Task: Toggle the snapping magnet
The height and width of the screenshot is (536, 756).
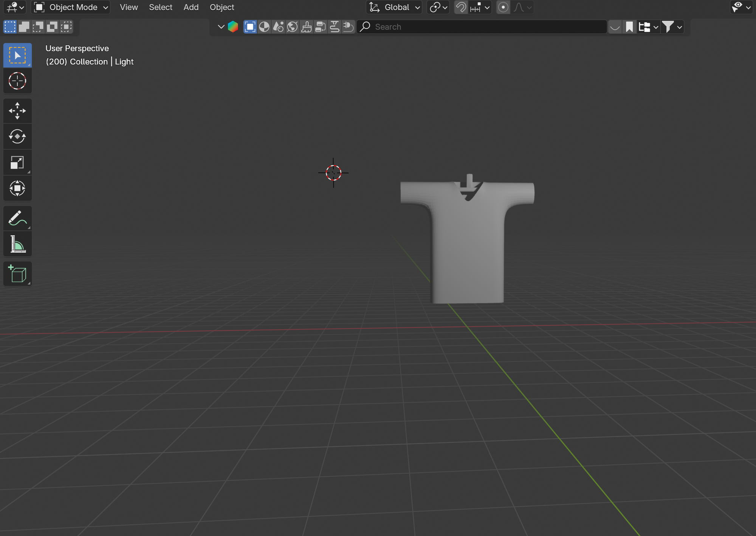Action: point(461,7)
